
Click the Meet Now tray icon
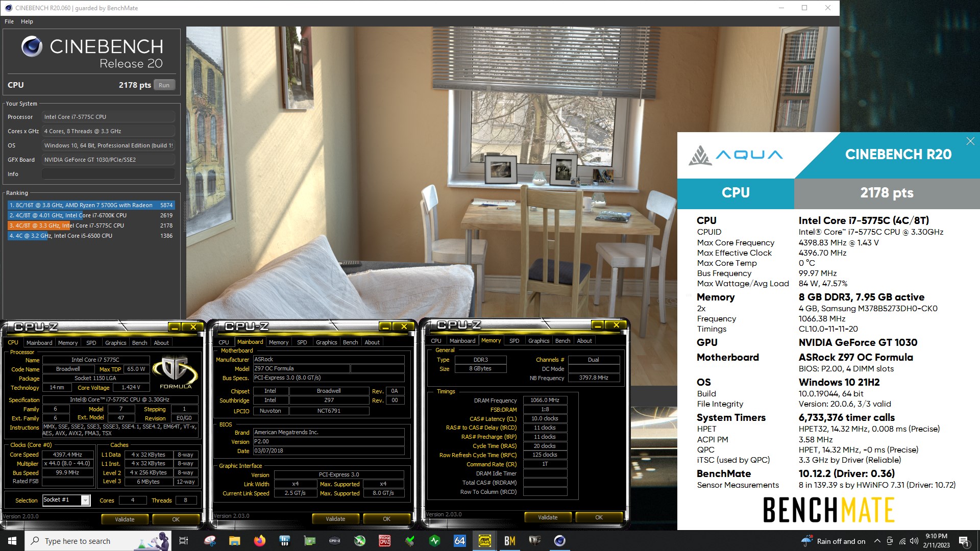890,541
